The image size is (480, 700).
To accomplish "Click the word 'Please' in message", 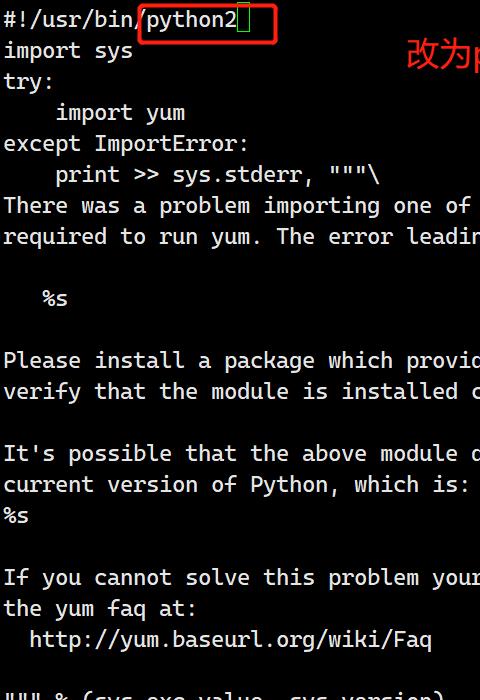I will pos(42,361).
